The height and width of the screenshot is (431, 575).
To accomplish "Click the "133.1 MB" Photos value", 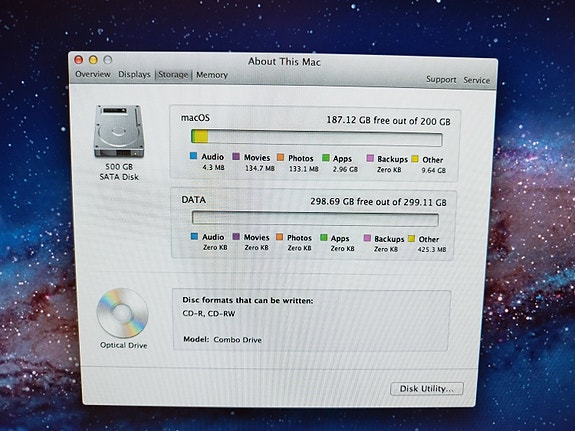I will [x=304, y=169].
